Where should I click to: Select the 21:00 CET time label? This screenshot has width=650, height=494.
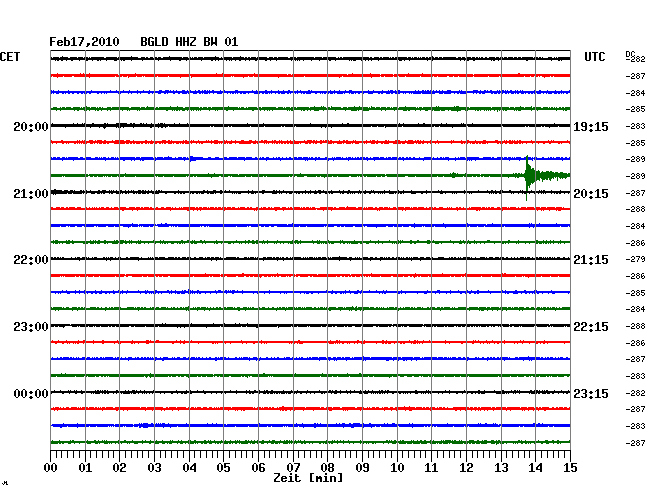point(31,193)
